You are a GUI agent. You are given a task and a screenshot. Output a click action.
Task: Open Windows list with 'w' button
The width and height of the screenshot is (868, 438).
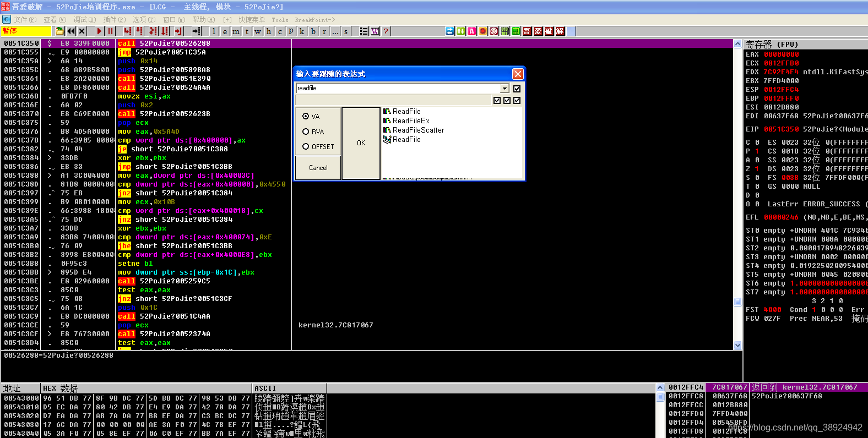(x=258, y=31)
